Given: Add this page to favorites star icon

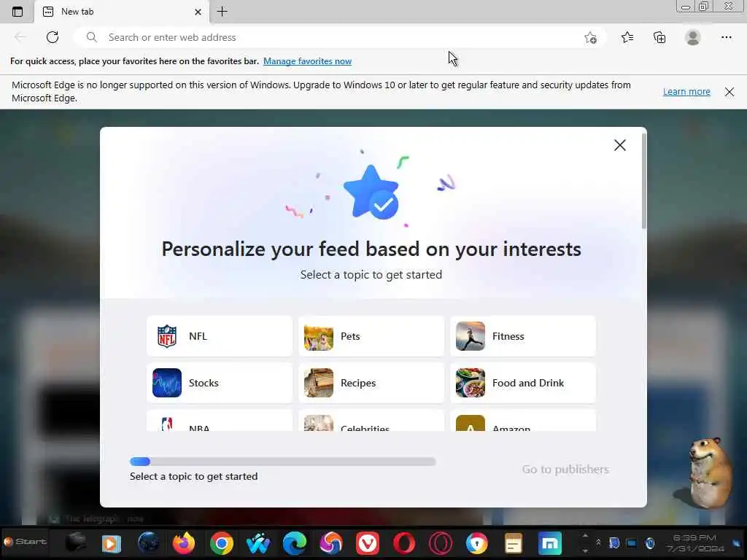Looking at the screenshot, I should [590, 38].
